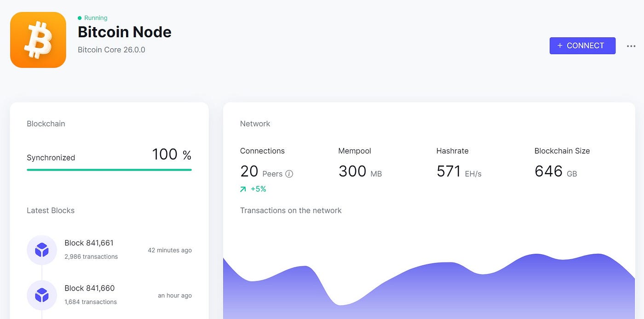Click the an hour ago timestamp
Screen dimensions: 644x319
[x=175, y=296]
